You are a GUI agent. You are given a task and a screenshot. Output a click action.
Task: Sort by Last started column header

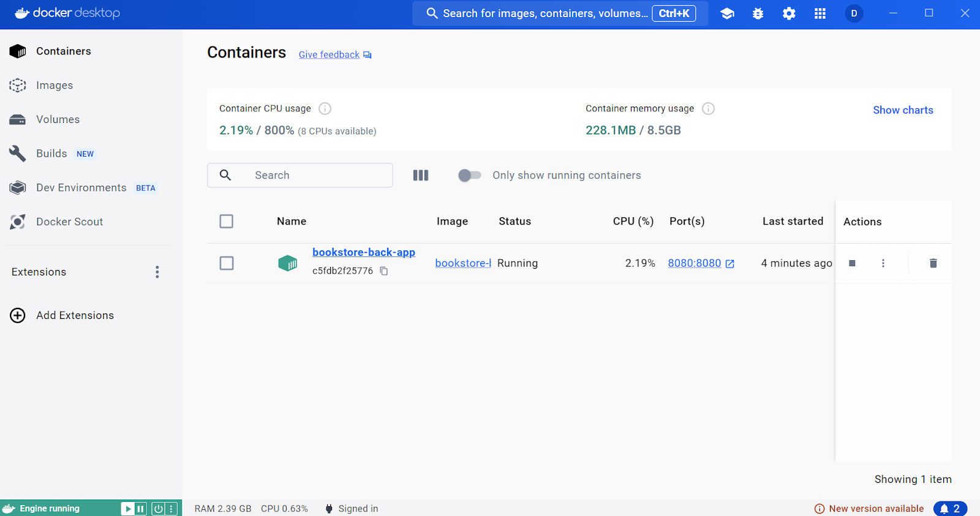click(793, 221)
